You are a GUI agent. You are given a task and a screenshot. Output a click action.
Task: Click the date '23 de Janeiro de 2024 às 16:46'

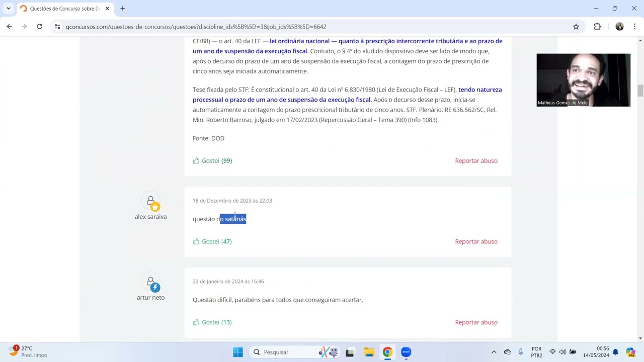228,282
